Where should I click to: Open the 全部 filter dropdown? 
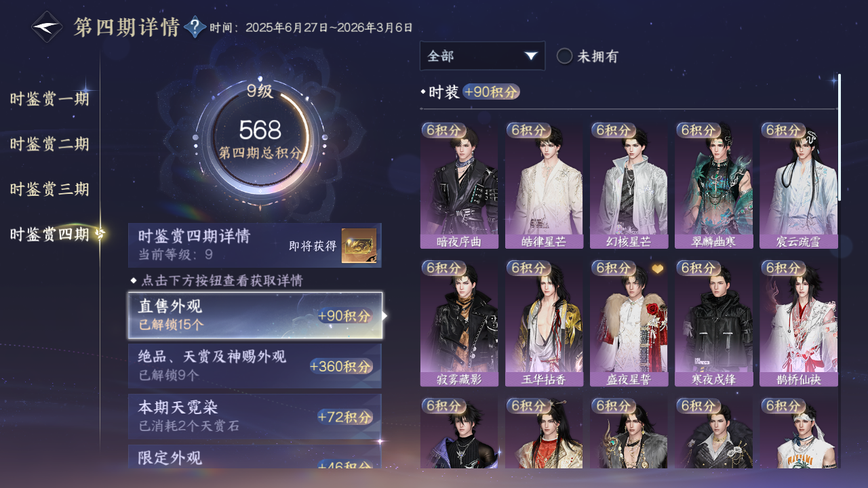click(482, 56)
